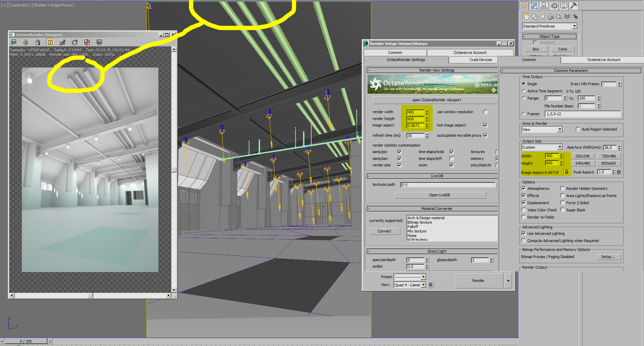Select the Geometry category icon
The width and height of the screenshot is (644, 346).
coord(526,17)
